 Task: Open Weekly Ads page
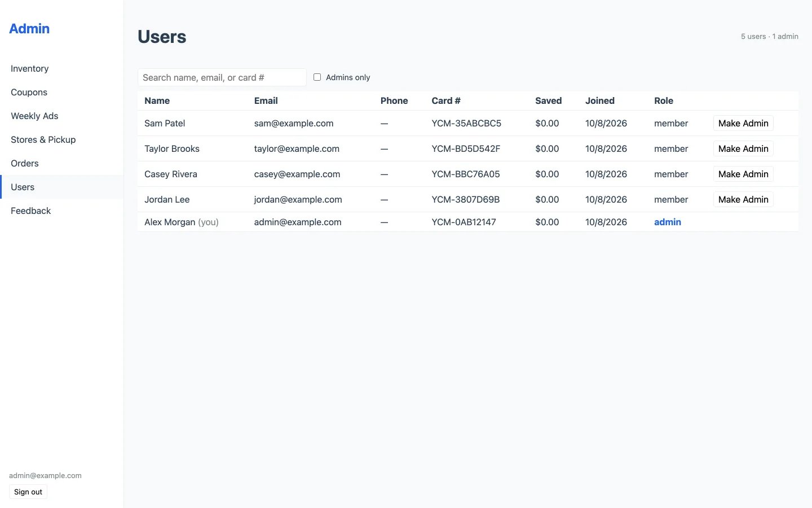(x=62, y=116)
